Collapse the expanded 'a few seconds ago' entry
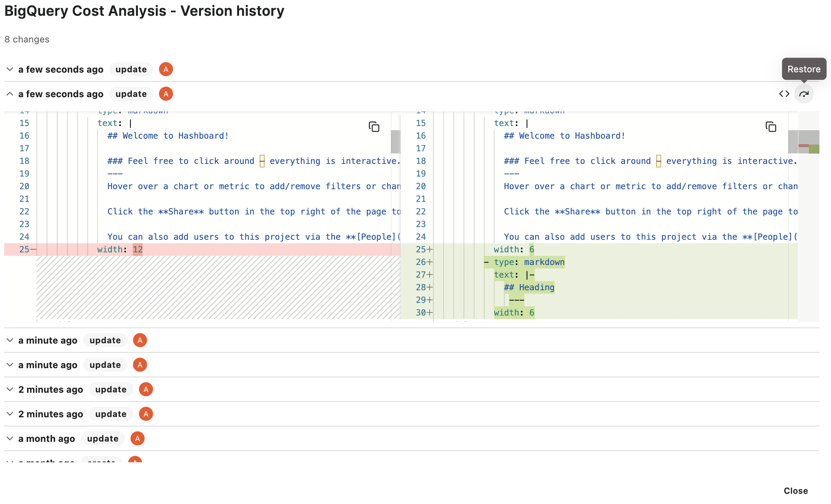 coord(10,94)
